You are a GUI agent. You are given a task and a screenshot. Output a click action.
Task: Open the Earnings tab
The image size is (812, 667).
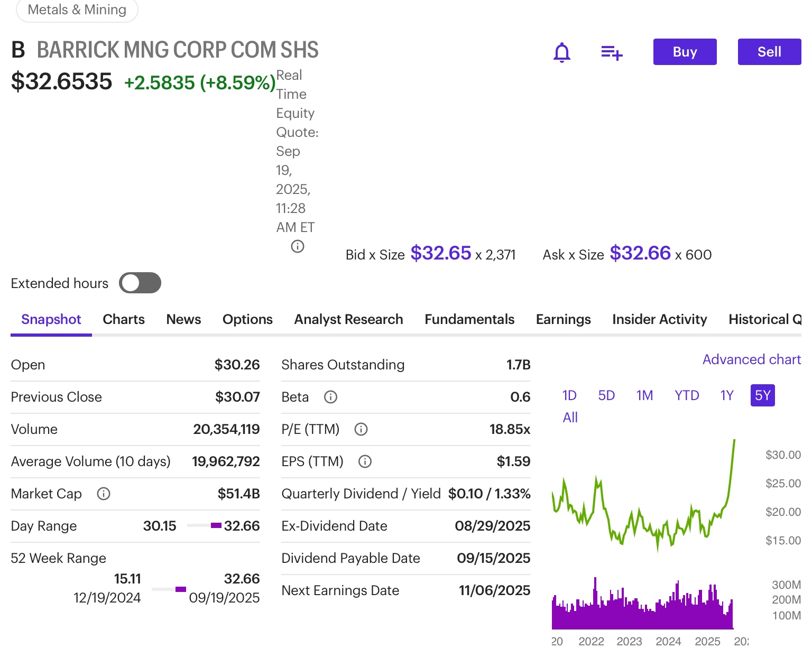564,319
